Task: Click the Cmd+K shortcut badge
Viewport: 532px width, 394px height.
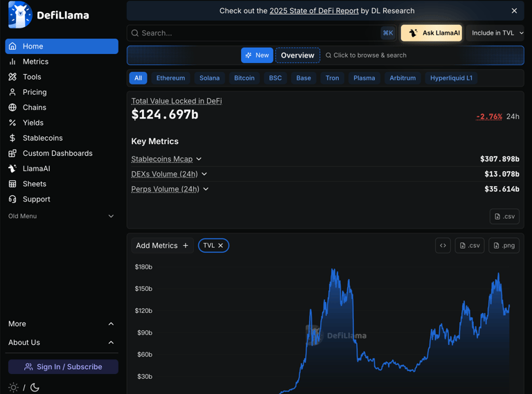Action: (388, 33)
